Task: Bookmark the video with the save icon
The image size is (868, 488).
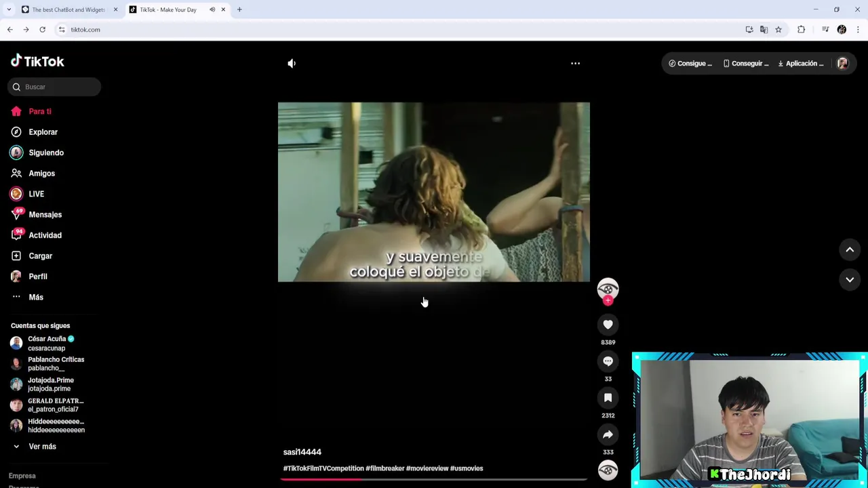Action: click(x=608, y=398)
